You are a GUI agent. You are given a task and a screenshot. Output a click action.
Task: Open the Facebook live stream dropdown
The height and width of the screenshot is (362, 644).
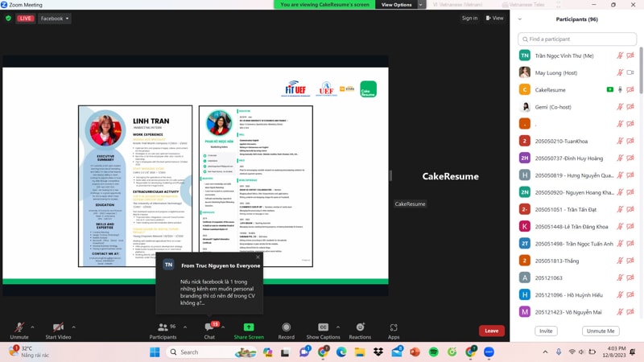(55, 18)
